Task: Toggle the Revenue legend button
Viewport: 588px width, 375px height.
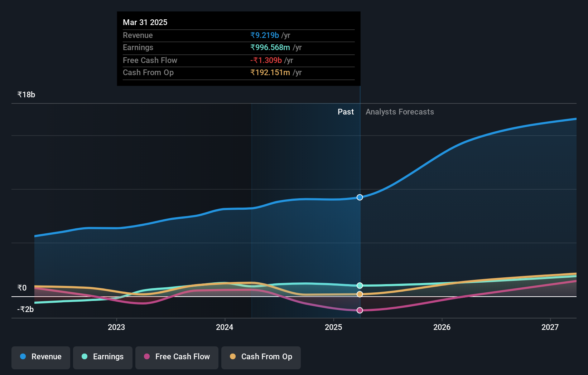Action: click(41, 357)
